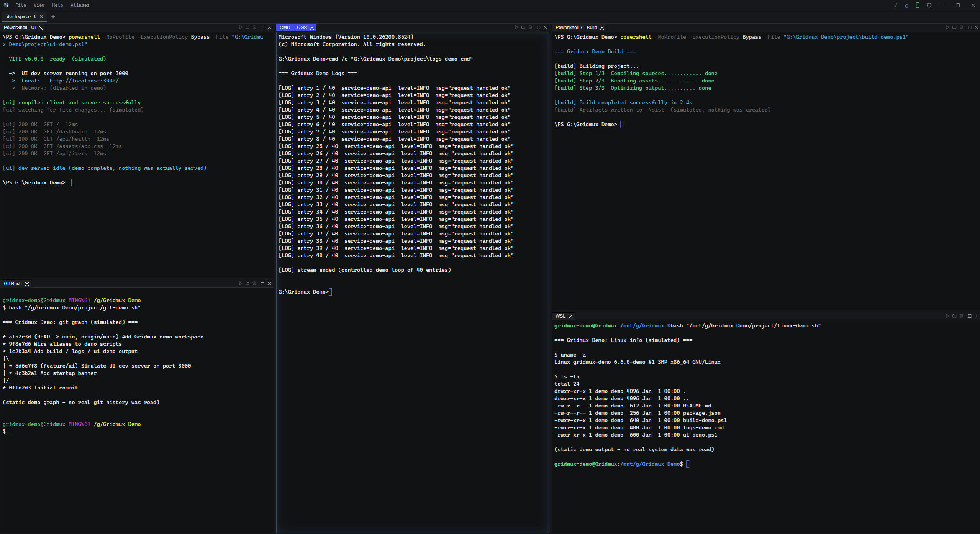The image size is (980, 534).
Task: Focus the CMD prompt cursor after Gridmux Demo>
Action: click(330, 292)
